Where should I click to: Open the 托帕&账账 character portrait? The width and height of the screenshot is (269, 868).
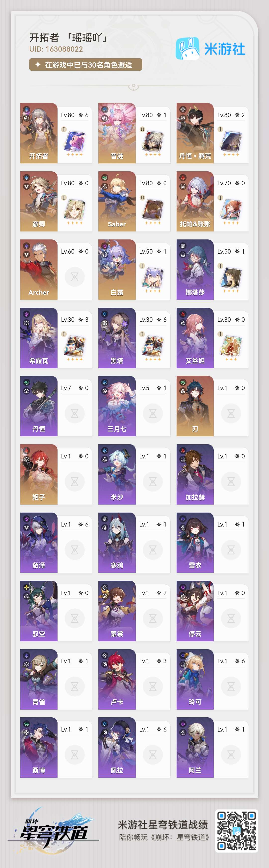tap(195, 202)
